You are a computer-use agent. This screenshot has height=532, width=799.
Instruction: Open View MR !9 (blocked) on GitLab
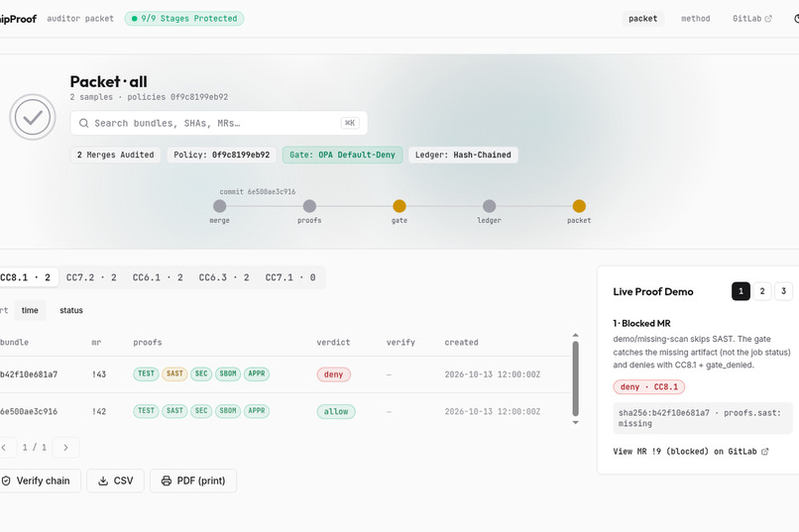coord(691,452)
